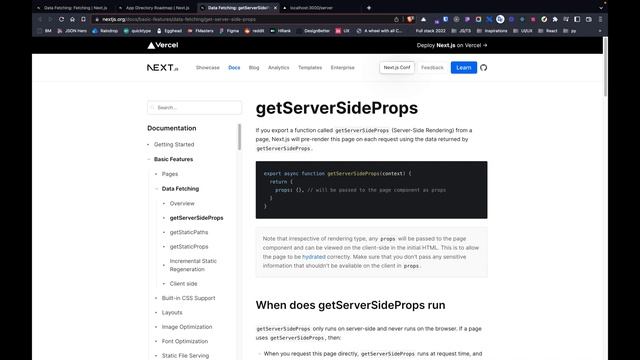Select getServerSideProps in sidebar

[196, 218]
